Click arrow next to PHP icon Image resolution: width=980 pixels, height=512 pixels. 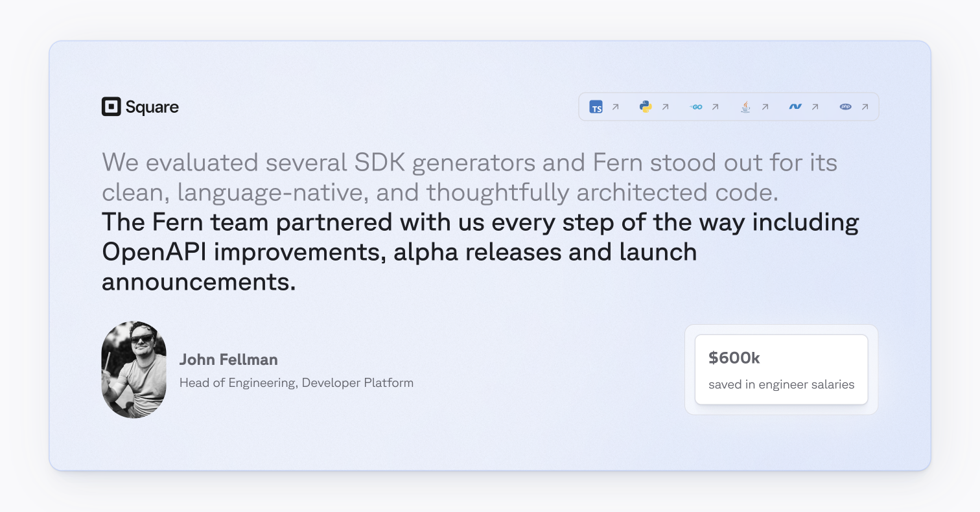click(x=865, y=107)
